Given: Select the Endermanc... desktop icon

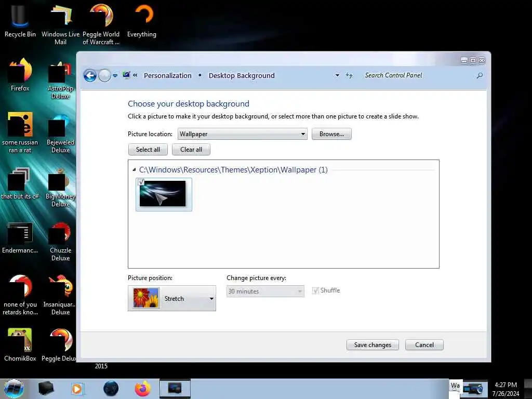Looking at the screenshot, I should click(x=20, y=237).
